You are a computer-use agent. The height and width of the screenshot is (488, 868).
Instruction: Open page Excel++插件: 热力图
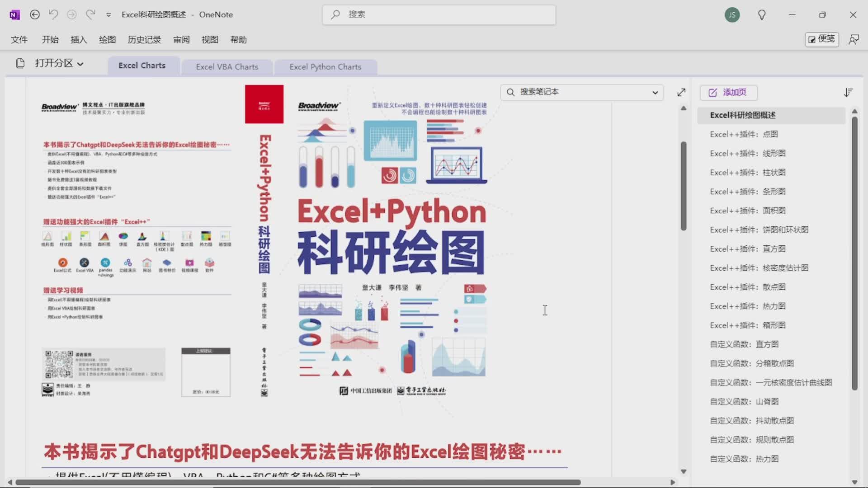(771, 306)
